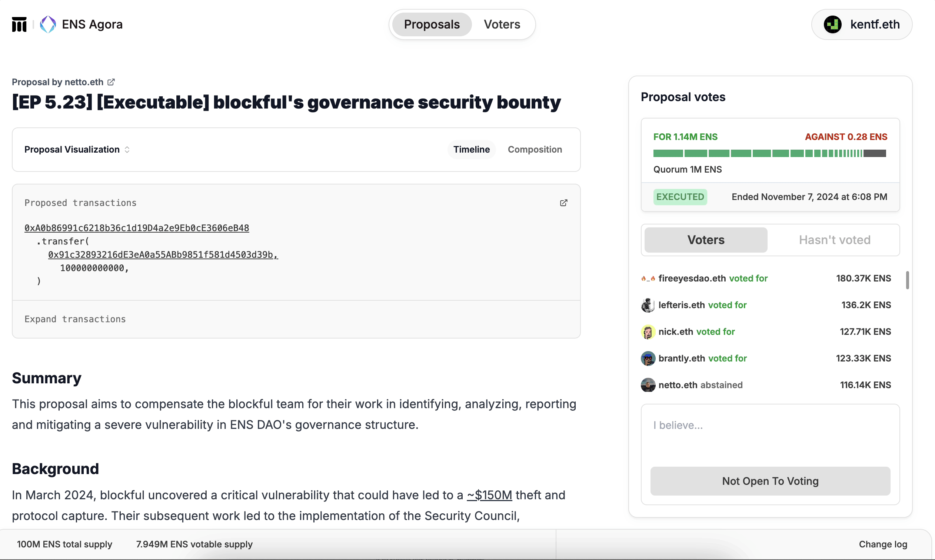
Task: Click the netto.eth voter avatar
Action: point(648,385)
